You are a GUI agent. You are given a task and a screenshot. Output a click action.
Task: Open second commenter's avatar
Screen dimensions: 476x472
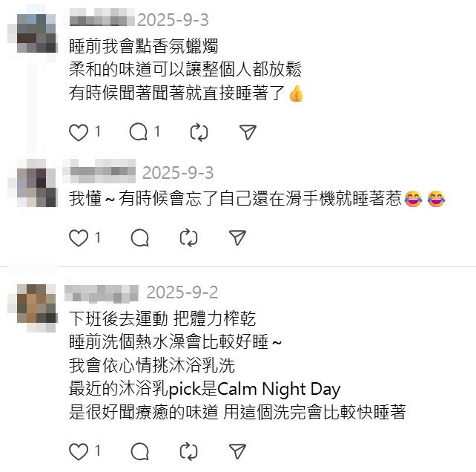point(36,187)
